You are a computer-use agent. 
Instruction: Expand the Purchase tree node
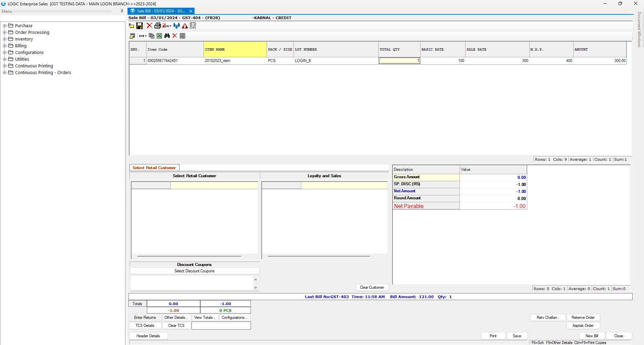tap(5, 26)
